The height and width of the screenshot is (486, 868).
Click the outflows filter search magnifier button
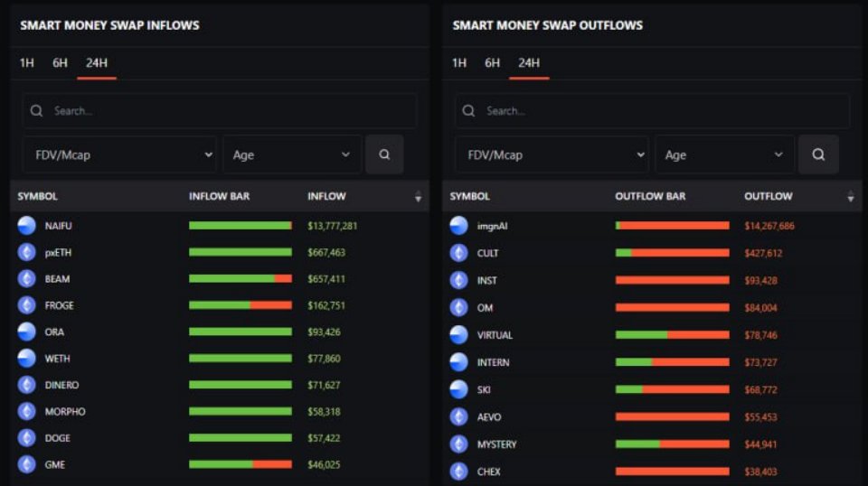[818, 154]
